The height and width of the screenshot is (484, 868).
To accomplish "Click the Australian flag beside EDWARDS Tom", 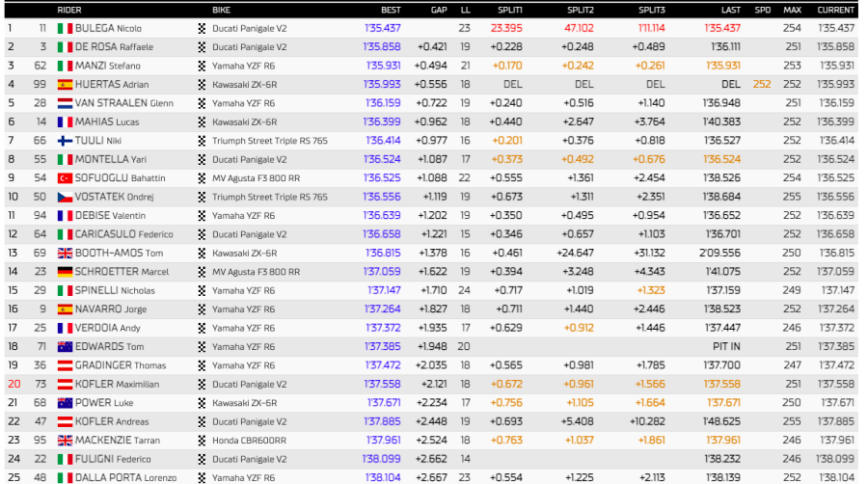I will click(65, 347).
